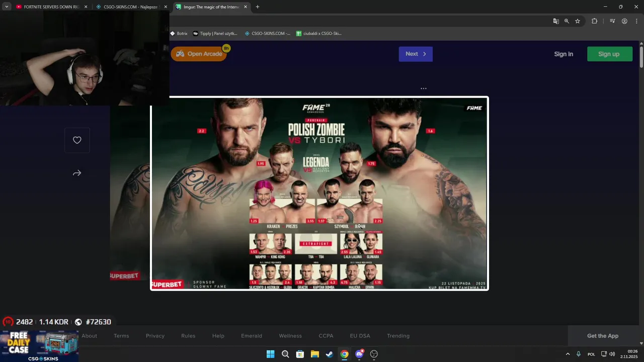The width and height of the screenshot is (644, 362).
Task: Open the Trending footer link
Action: pos(398,336)
